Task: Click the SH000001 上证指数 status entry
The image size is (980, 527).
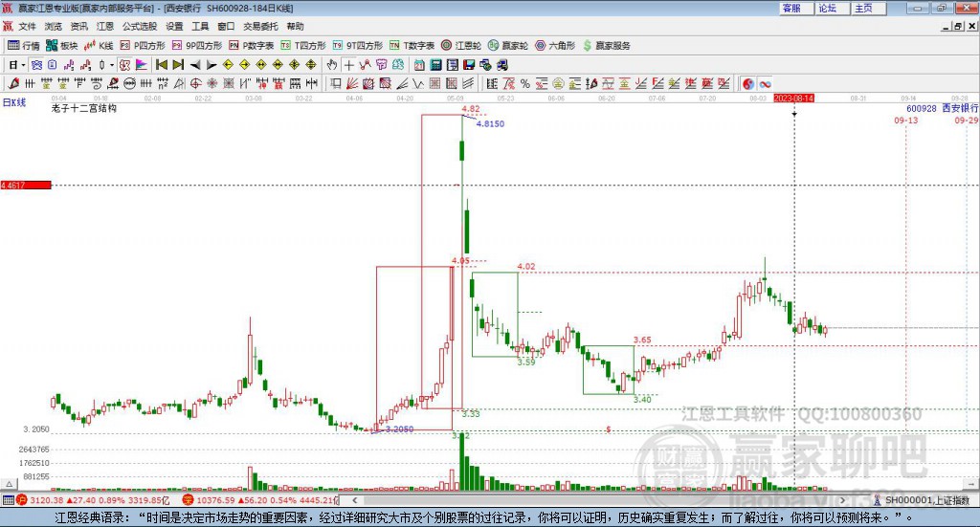Action: pyautogui.click(x=926, y=500)
